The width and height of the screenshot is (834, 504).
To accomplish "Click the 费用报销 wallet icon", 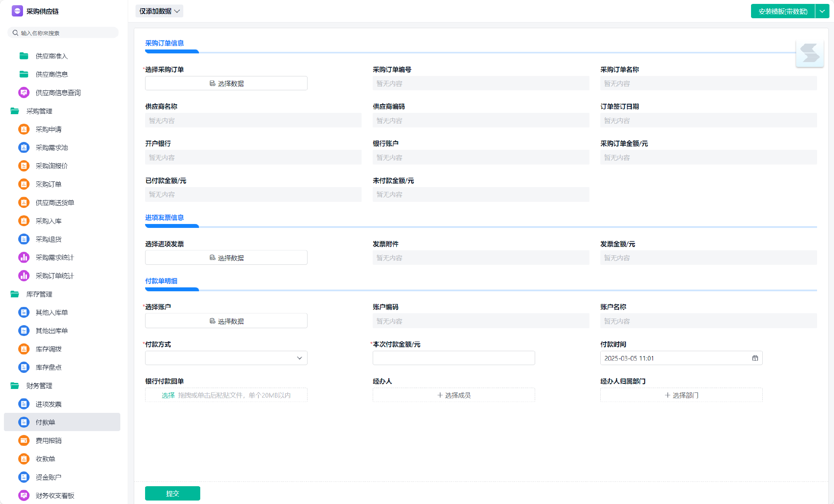I will (24, 441).
